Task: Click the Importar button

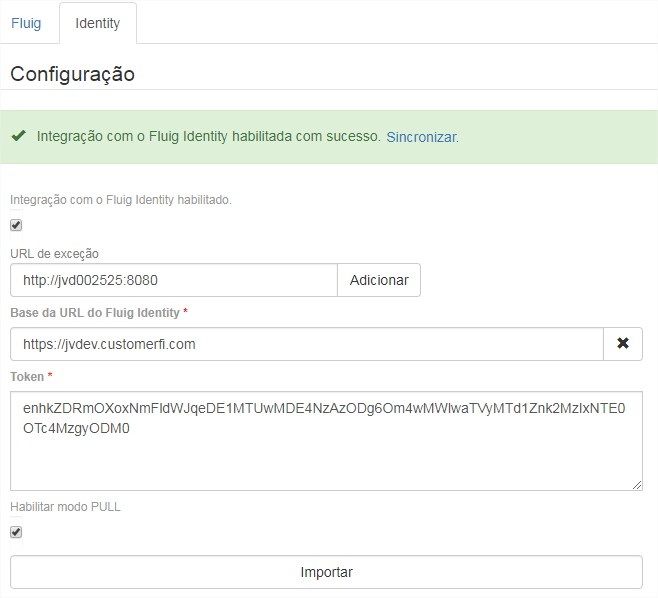Action: [326, 572]
